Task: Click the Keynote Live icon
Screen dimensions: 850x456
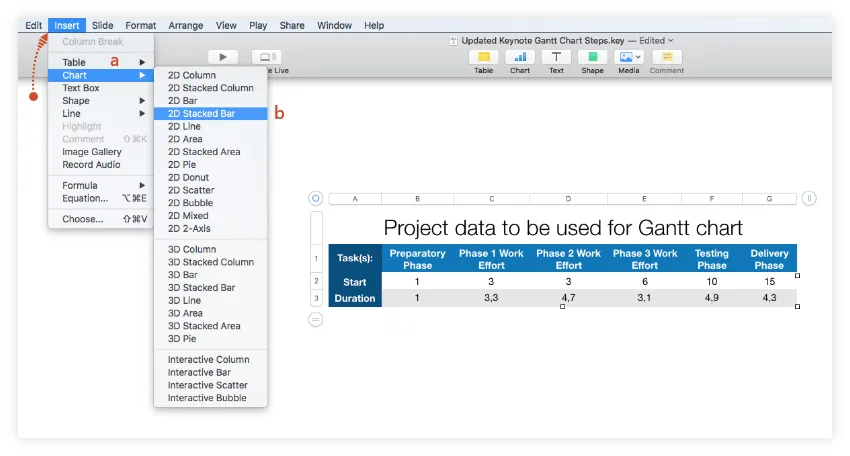Action: point(266,57)
